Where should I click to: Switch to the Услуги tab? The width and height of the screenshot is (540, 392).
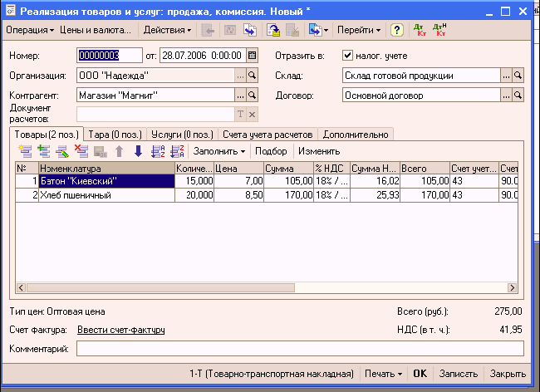tap(181, 135)
